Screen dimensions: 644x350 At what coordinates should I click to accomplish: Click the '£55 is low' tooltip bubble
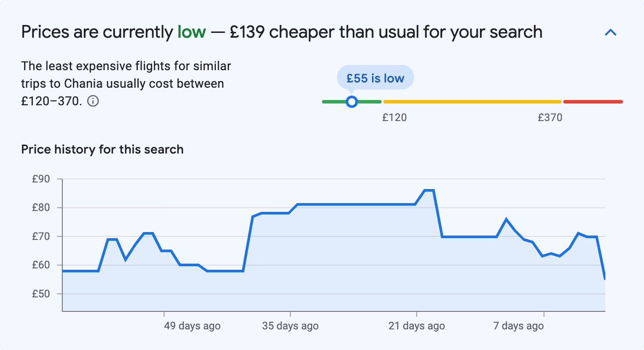375,78
